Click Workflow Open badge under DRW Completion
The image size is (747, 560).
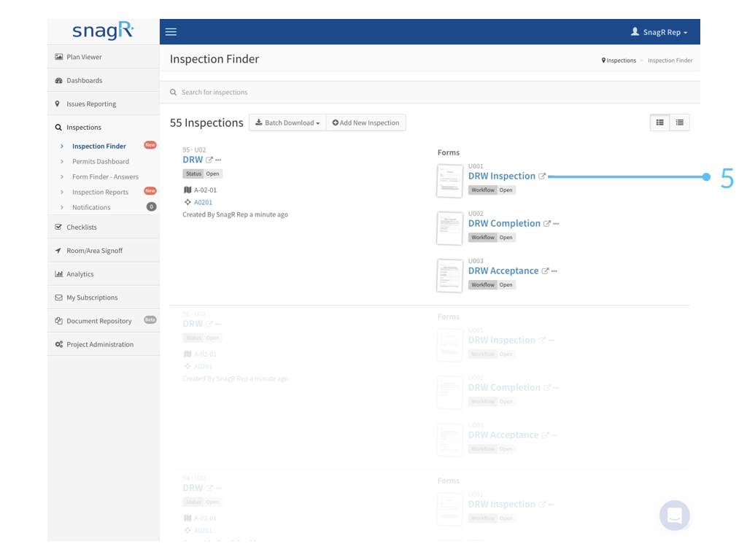pos(492,237)
